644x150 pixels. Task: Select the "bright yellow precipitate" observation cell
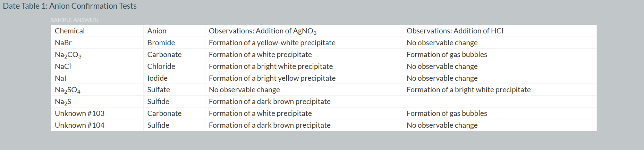coord(272,78)
